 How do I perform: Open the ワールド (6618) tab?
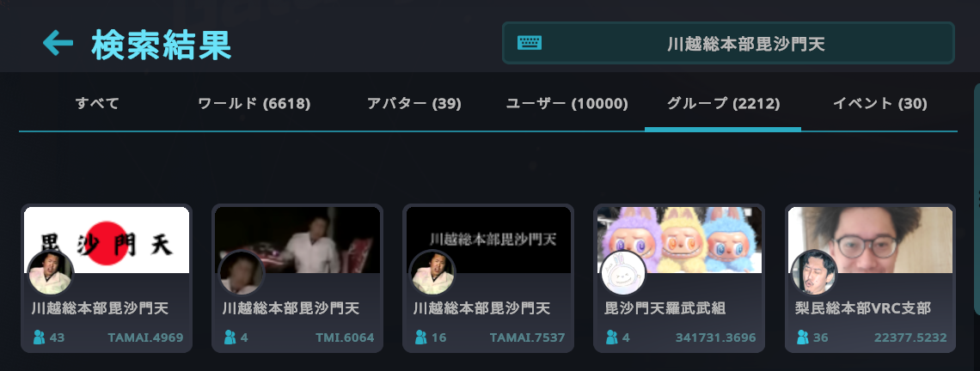pos(254,104)
